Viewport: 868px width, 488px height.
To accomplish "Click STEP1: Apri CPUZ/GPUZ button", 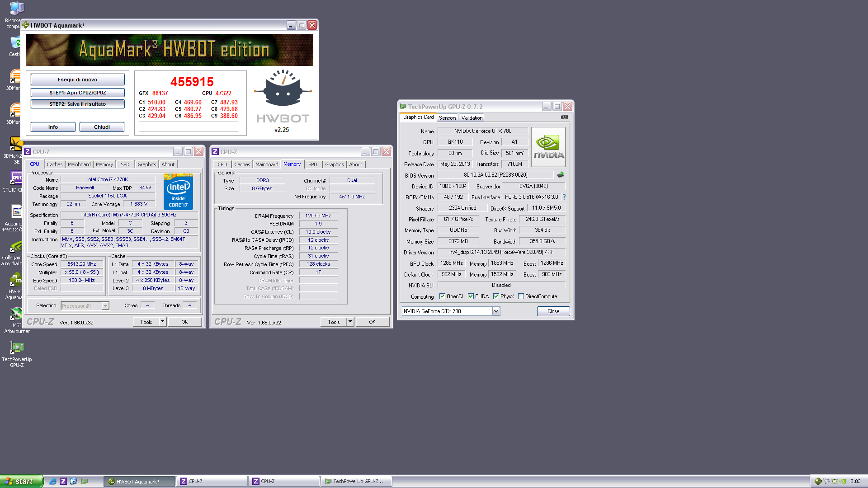I will [77, 93].
